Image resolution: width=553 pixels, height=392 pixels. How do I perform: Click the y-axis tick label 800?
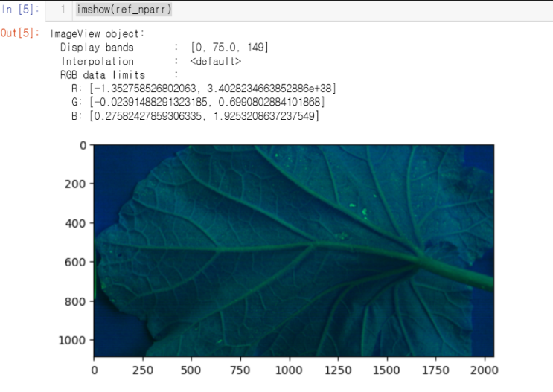[x=75, y=302]
